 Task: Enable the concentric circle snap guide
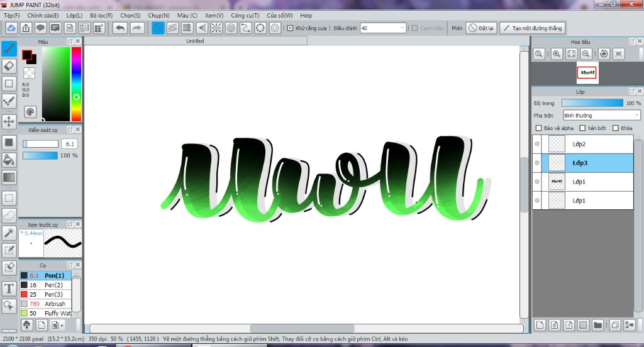(231, 28)
